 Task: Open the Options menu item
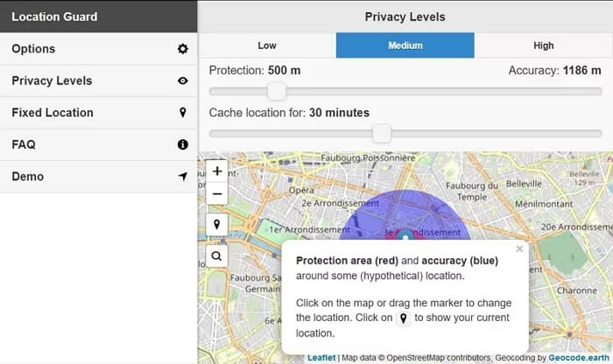pyautogui.click(x=98, y=49)
